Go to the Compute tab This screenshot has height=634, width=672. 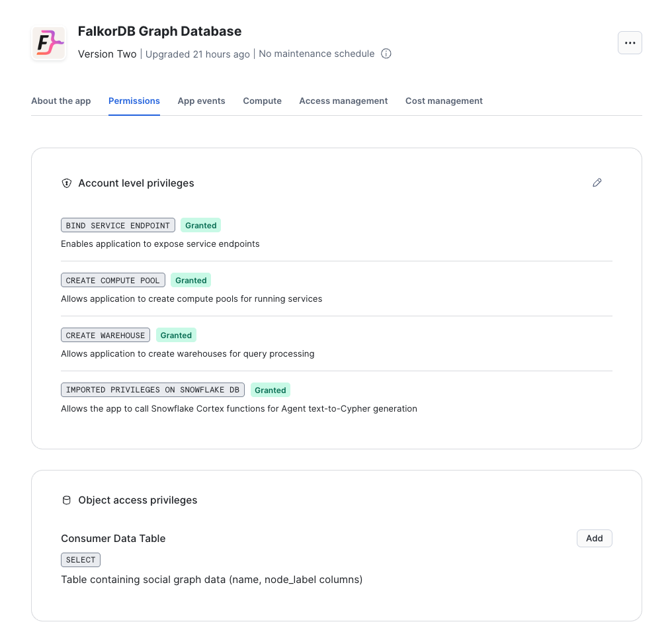click(x=263, y=101)
